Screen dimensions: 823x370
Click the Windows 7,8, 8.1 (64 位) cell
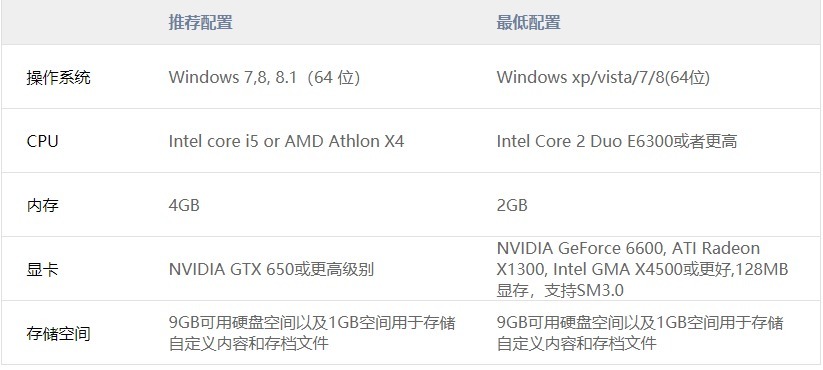(265, 77)
